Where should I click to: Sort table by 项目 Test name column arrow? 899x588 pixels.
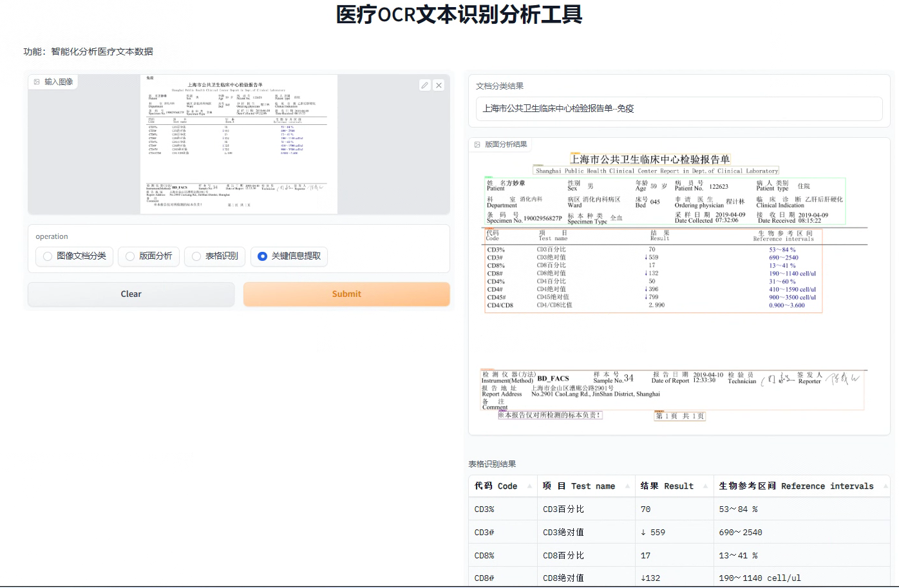(627, 486)
